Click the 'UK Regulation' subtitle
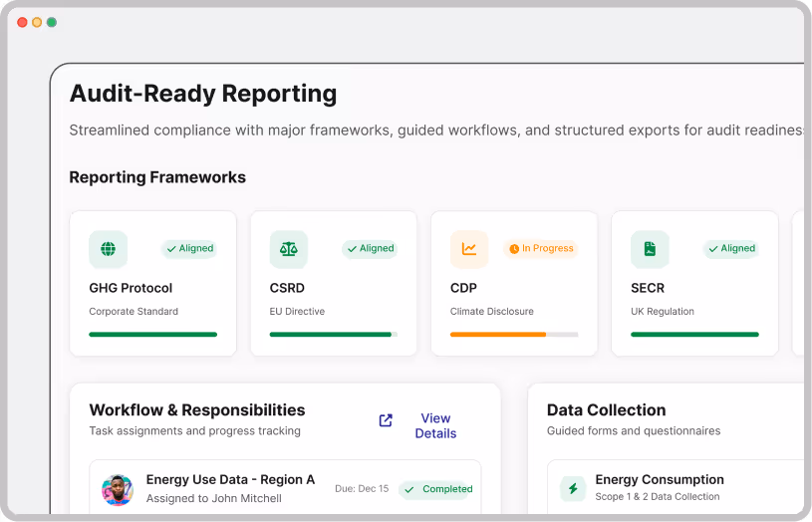812x522 pixels. coord(663,311)
